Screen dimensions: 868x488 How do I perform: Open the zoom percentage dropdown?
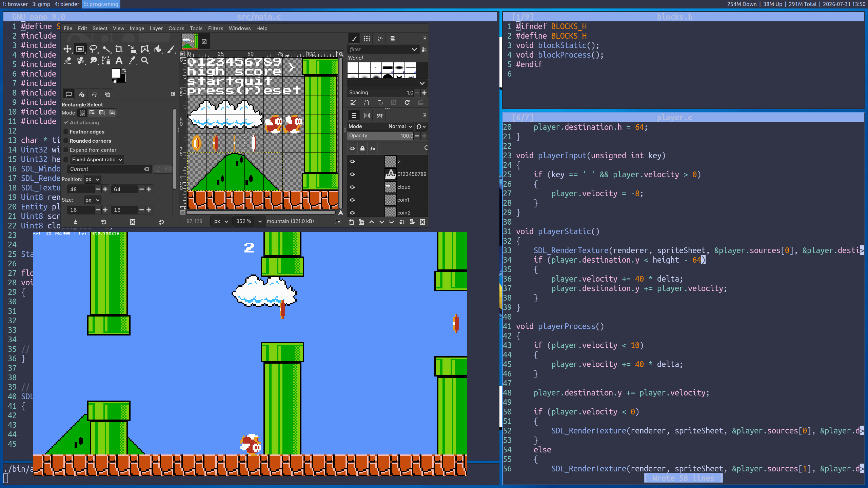(260, 221)
